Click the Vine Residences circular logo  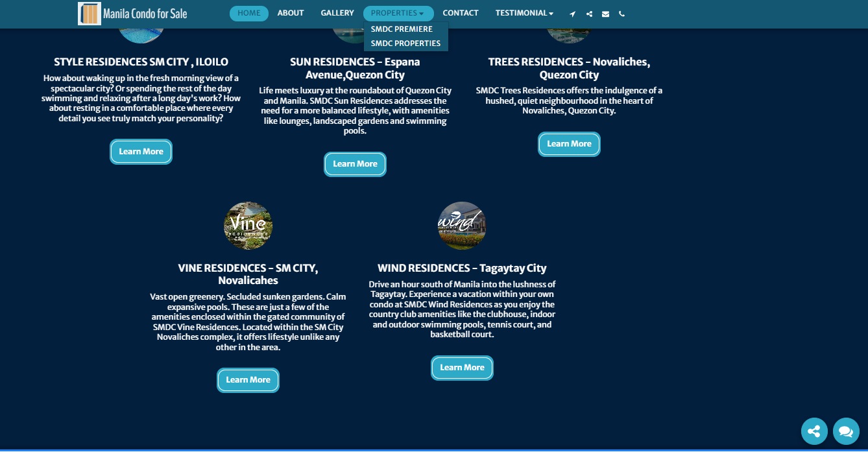pyautogui.click(x=248, y=226)
